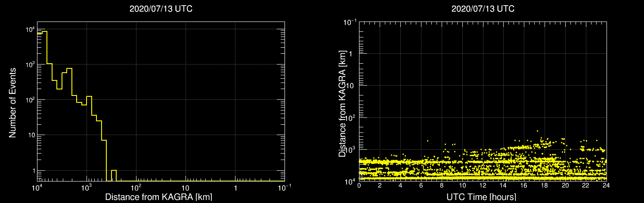Viewport: 644px width, 203px height.
Task: Click the "18" tick on UTC Time axis
Action: 545,185
